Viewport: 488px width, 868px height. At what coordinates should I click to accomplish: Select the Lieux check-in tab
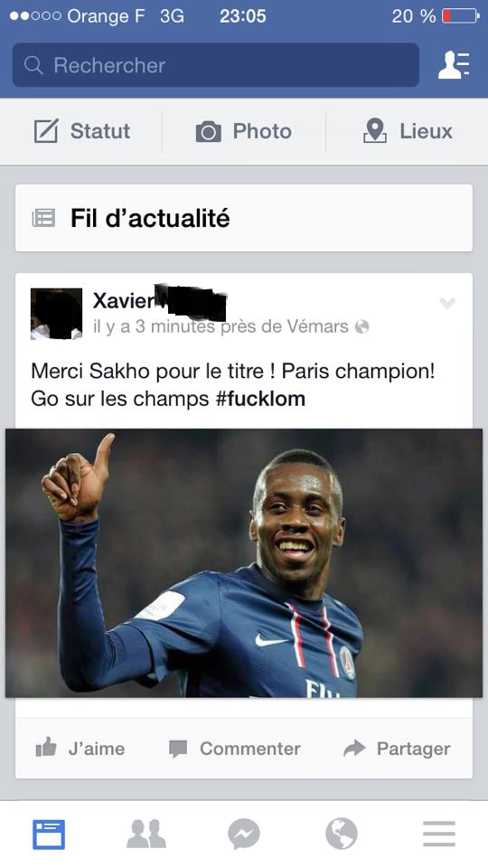click(408, 131)
